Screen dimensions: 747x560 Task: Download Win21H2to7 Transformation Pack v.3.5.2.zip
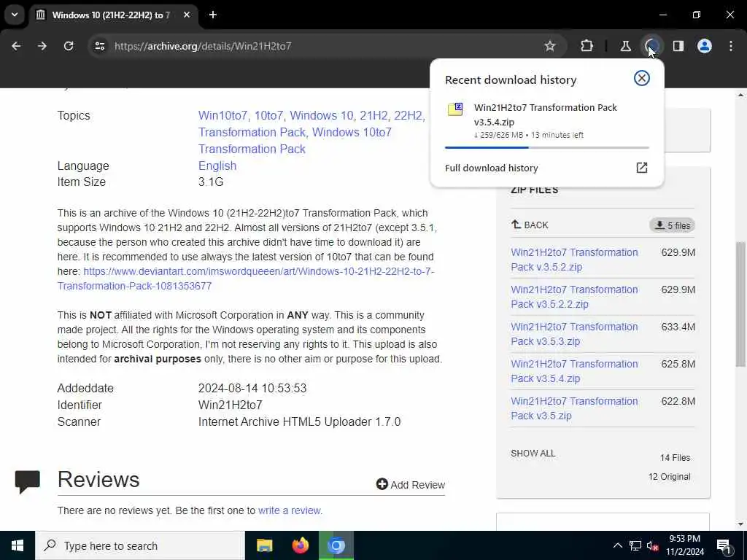[x=574, y=260]
